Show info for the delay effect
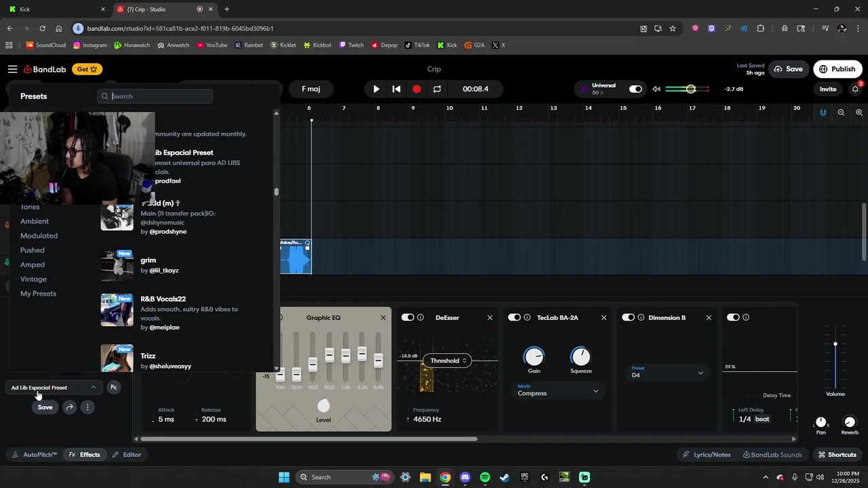This screenshot has width=868, height=488. point(746,317)
